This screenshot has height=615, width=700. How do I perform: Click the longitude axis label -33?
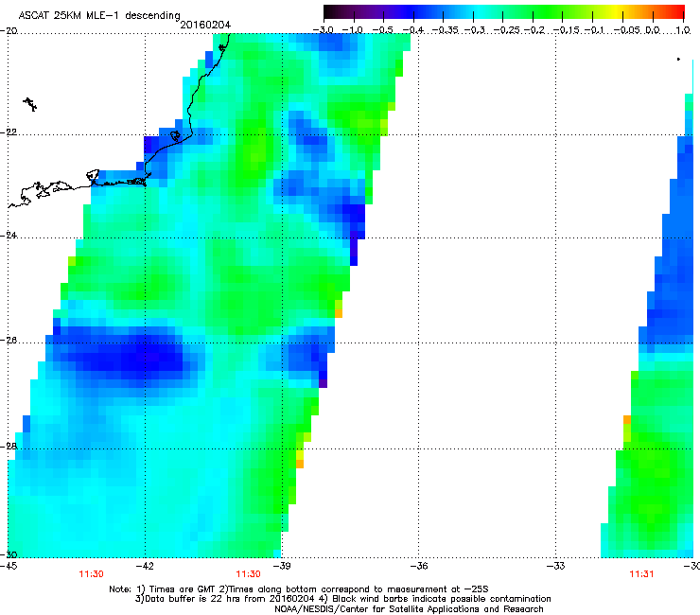pyautogui.click(x=555, y=566)
